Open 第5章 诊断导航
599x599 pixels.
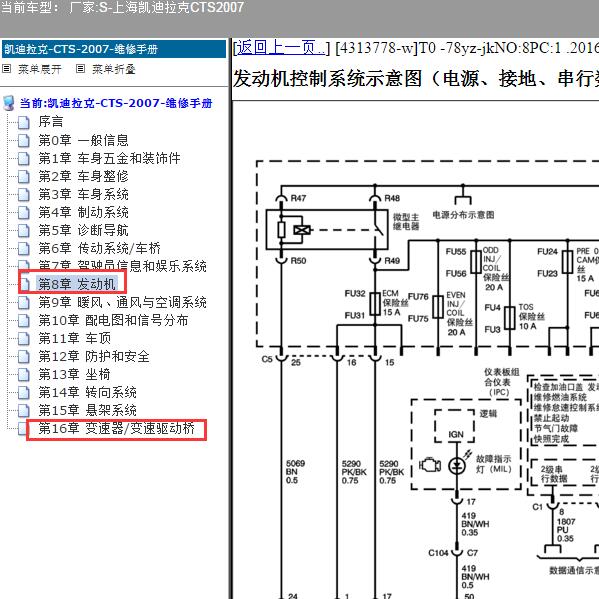(x=83, y=230)
